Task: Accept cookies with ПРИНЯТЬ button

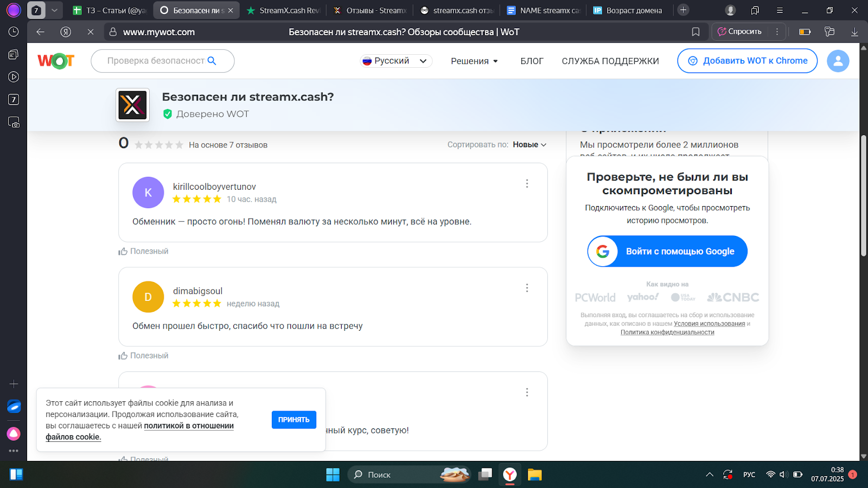Action: (293, 420)
